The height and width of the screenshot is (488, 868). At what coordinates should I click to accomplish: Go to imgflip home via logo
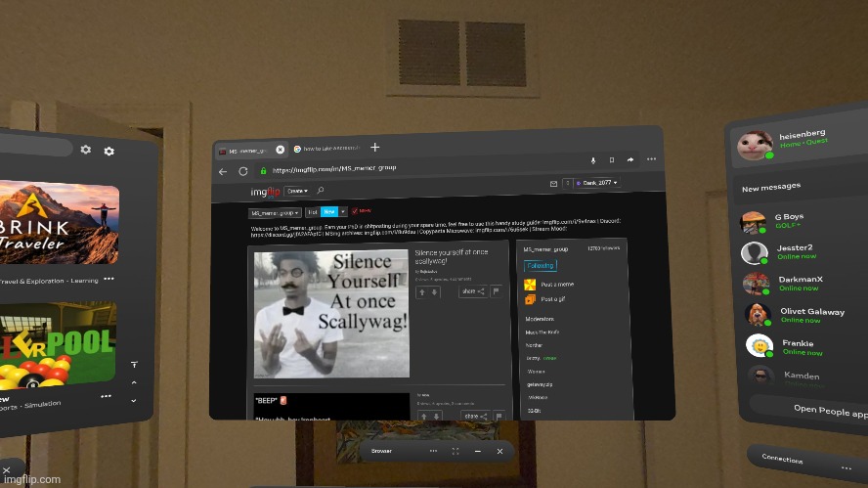coord(265,193)
